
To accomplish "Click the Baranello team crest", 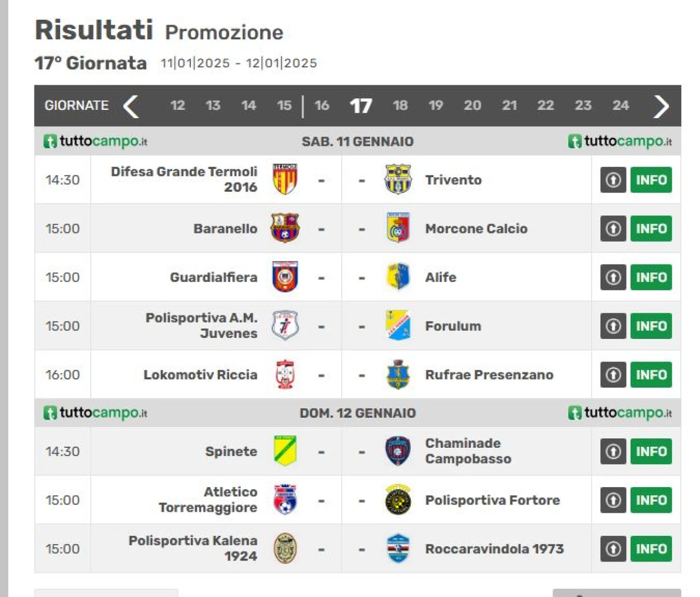I will tap(285, 228).
